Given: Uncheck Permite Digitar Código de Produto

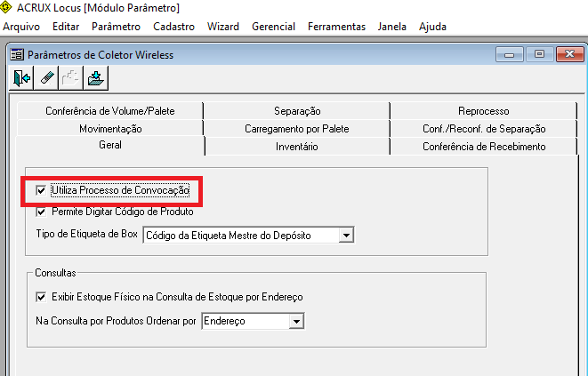Looking at the screenshot, I should coord(41,212).
